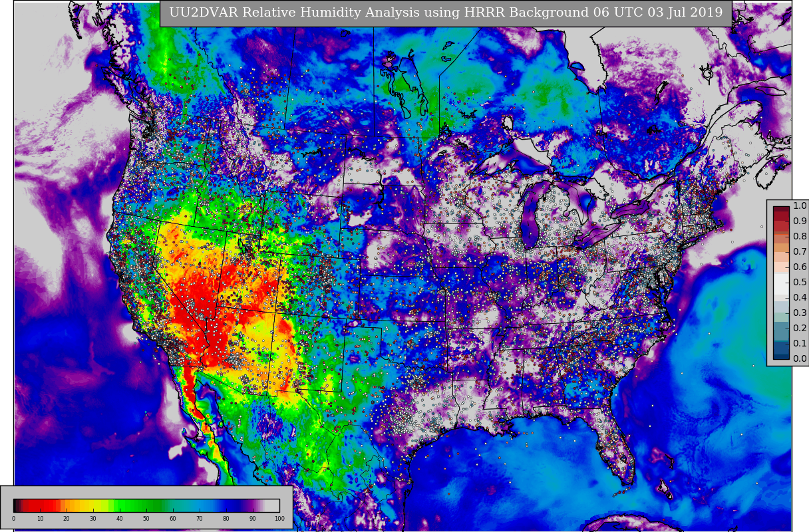Click the 0.5 label on right colorbar
The image size is (809, 532).
pos(799,283)
